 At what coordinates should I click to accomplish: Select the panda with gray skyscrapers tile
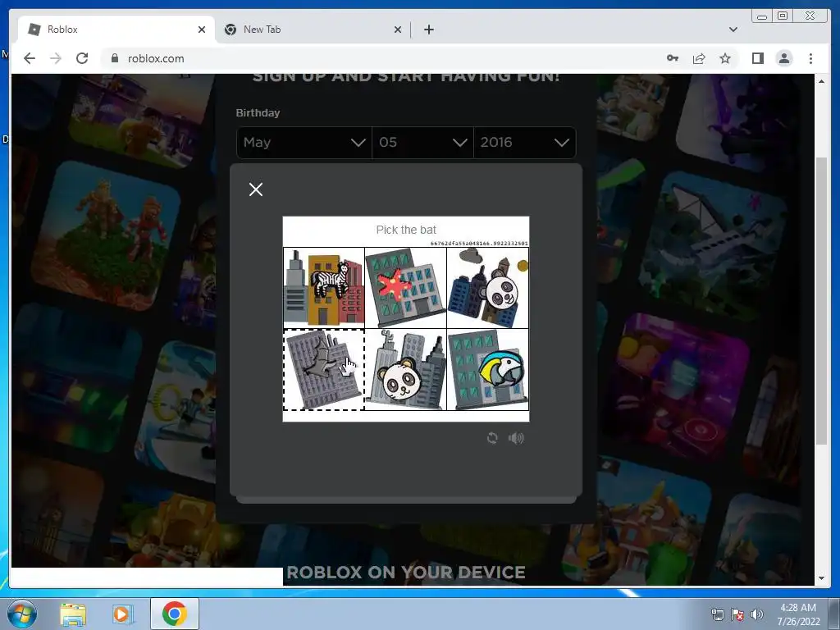point(405,370)
